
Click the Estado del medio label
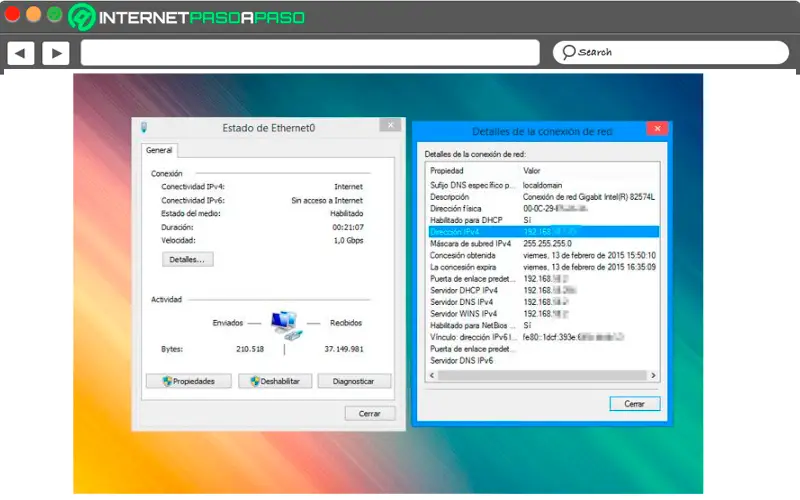191,214
